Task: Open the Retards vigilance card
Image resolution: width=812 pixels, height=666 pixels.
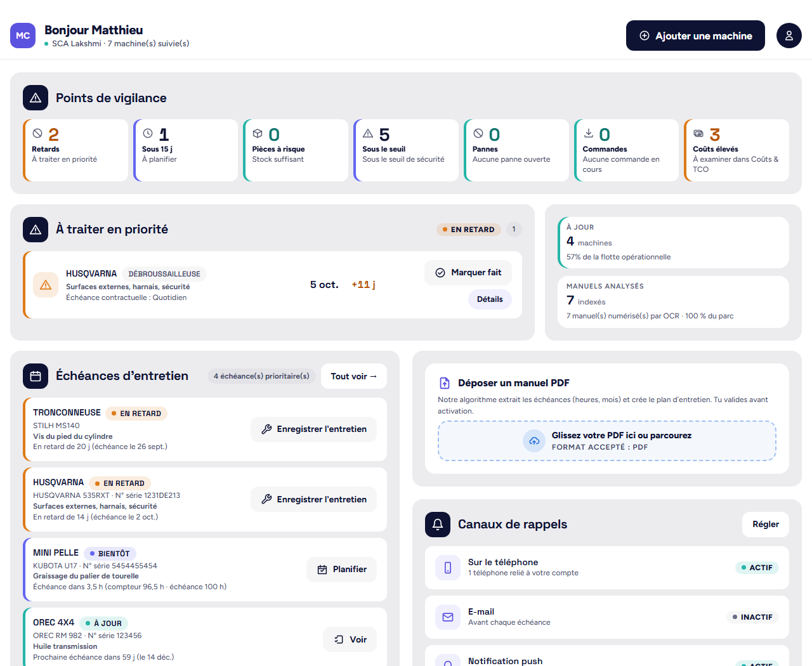Action: coord(75,150)
